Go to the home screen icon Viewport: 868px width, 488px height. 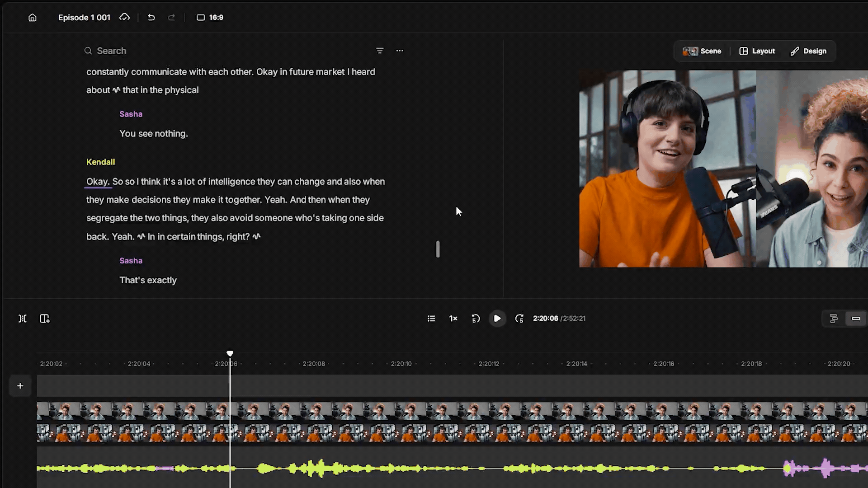point(32,18)
